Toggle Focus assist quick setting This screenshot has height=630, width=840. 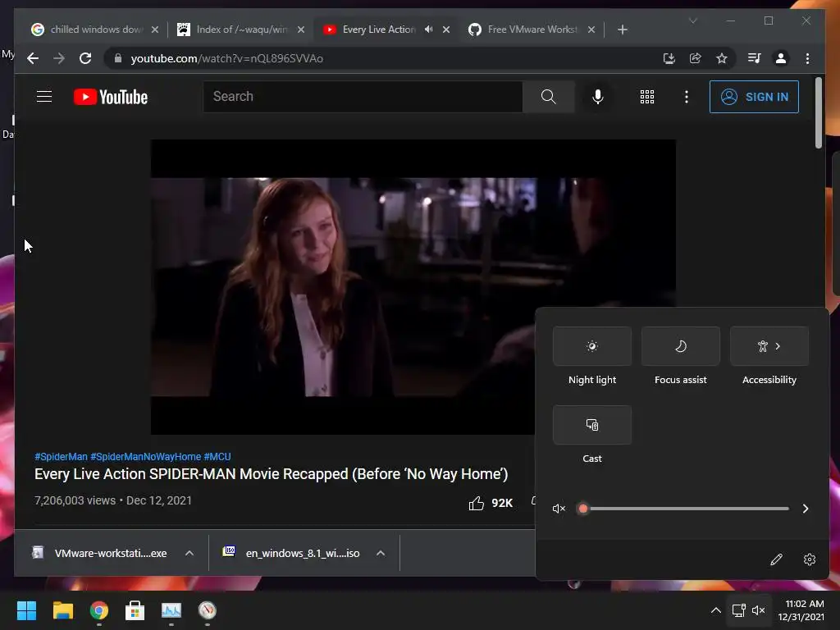tap(680, 346)
